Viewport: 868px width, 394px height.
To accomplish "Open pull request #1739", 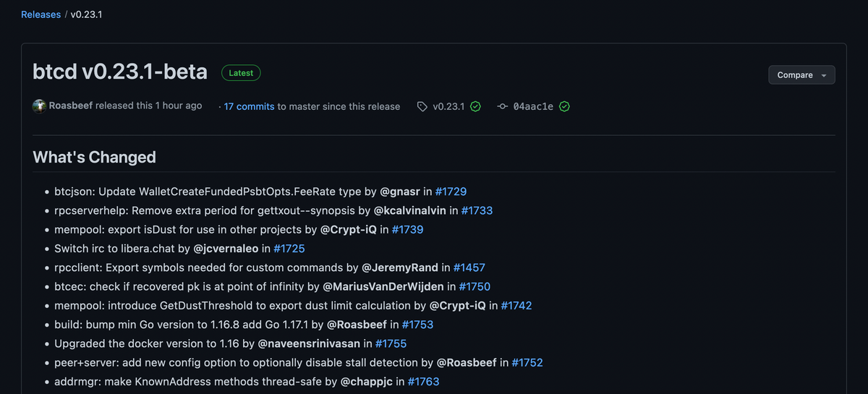I will pyautogui.click(x=407, y=229).
